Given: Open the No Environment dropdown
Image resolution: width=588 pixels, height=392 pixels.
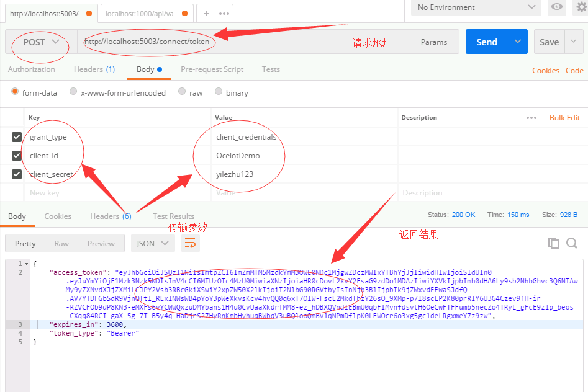Looking at the screenshot, I should [x=476, y=7].
